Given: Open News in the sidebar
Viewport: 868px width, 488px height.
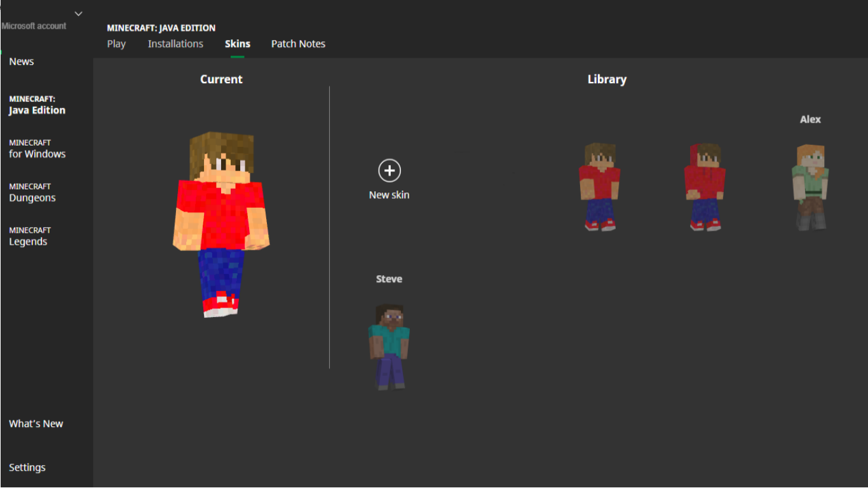Looking at the screenshot, I should coord(22,62).
